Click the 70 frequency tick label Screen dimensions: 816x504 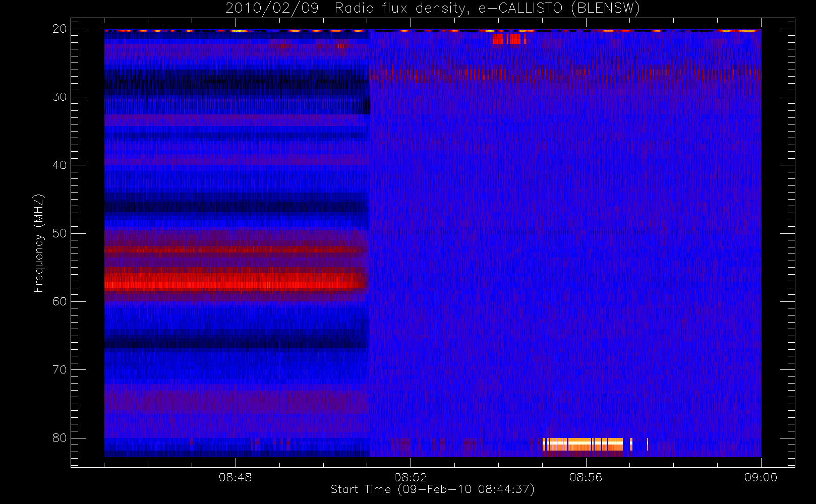click(60, 370)
